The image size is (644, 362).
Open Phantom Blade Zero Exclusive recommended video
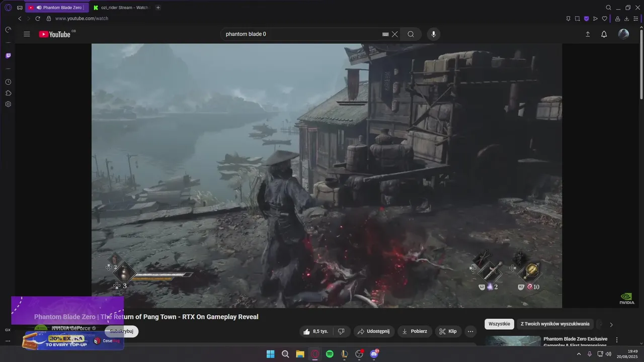(575, 342)
